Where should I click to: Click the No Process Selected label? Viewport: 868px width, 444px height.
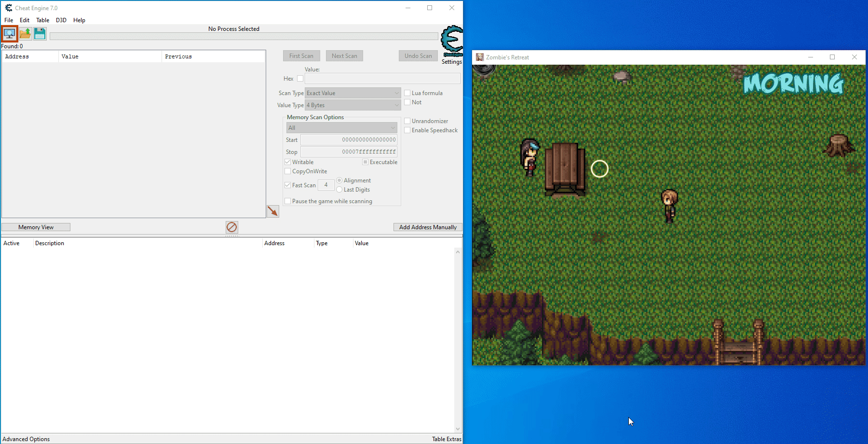coord(234,29)
